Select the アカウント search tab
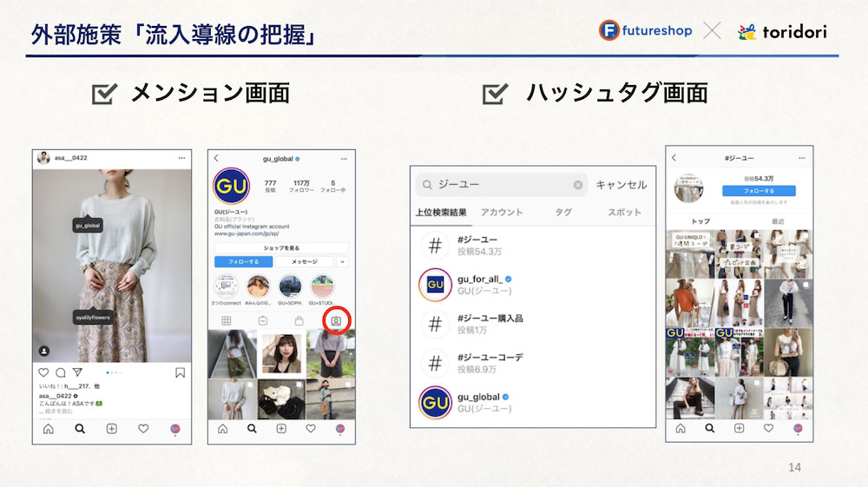The height and width of the screenshot is (487, 868). tap(502, 213)
